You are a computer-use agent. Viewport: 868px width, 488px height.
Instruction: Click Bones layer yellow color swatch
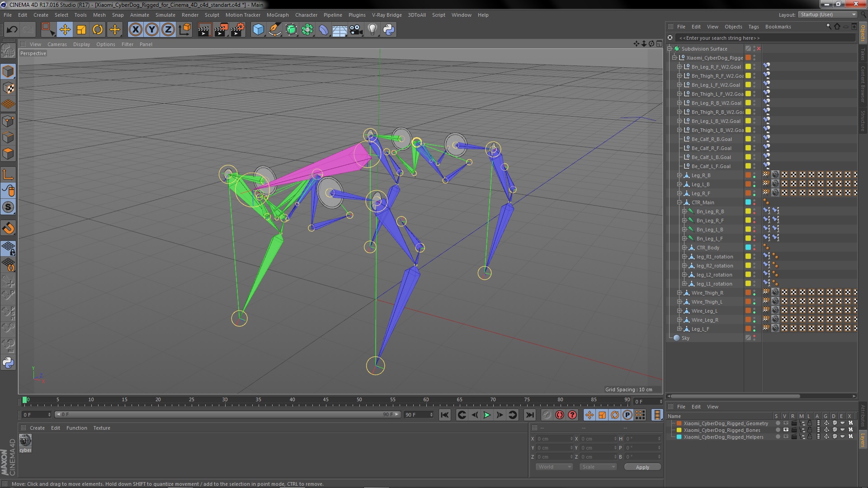(x=679, y=430)
